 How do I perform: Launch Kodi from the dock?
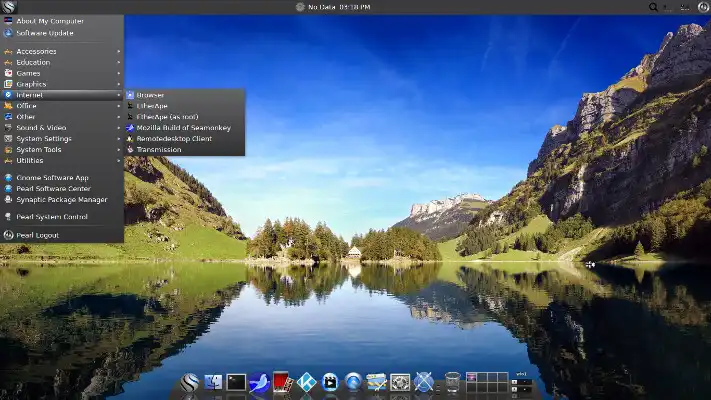coord(307,381)
